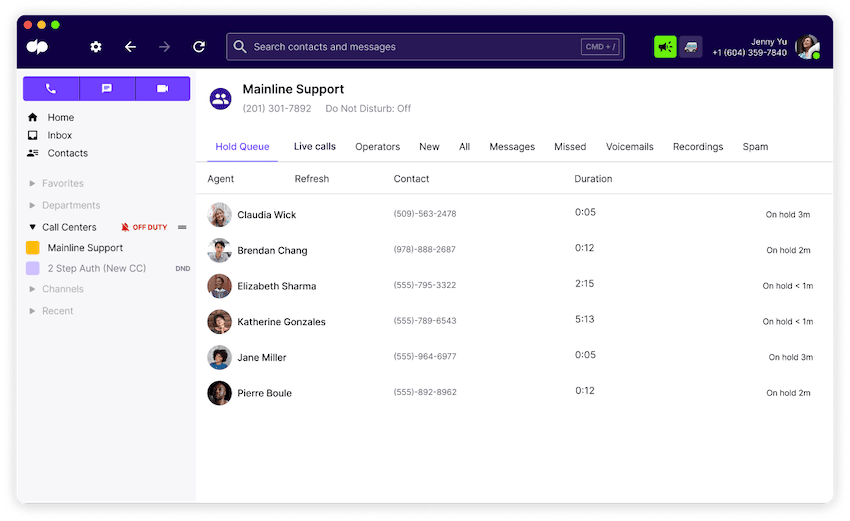Click Katherine Gonzales's avatar

coord(220,322)
